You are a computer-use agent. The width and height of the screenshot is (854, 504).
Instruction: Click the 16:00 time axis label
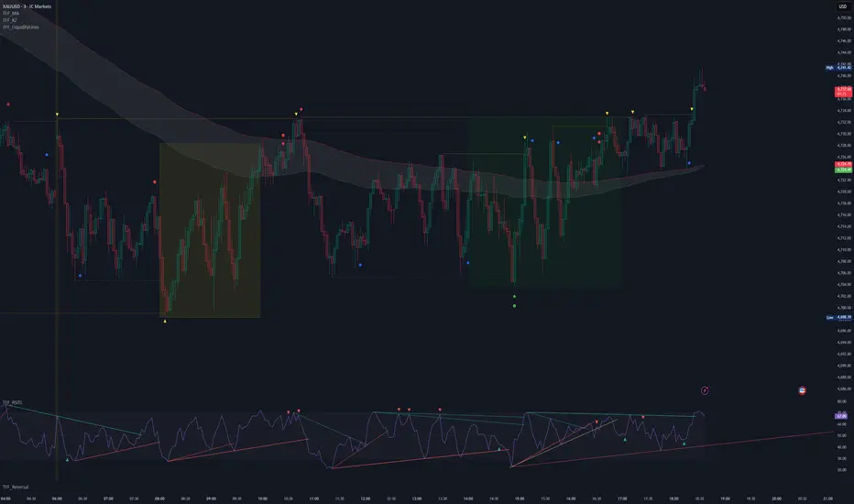[571, 499]
